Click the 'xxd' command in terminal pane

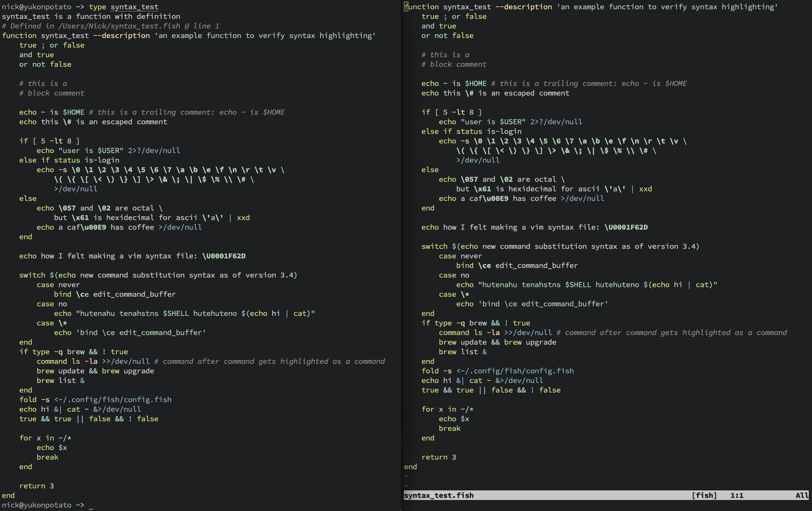[x=243, y=217]
